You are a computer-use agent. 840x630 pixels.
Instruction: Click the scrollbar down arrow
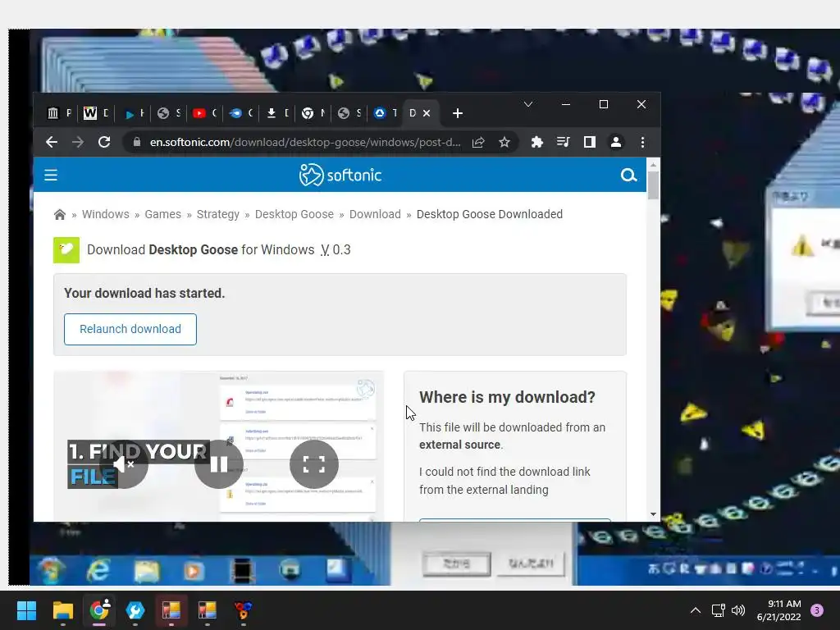653,514
